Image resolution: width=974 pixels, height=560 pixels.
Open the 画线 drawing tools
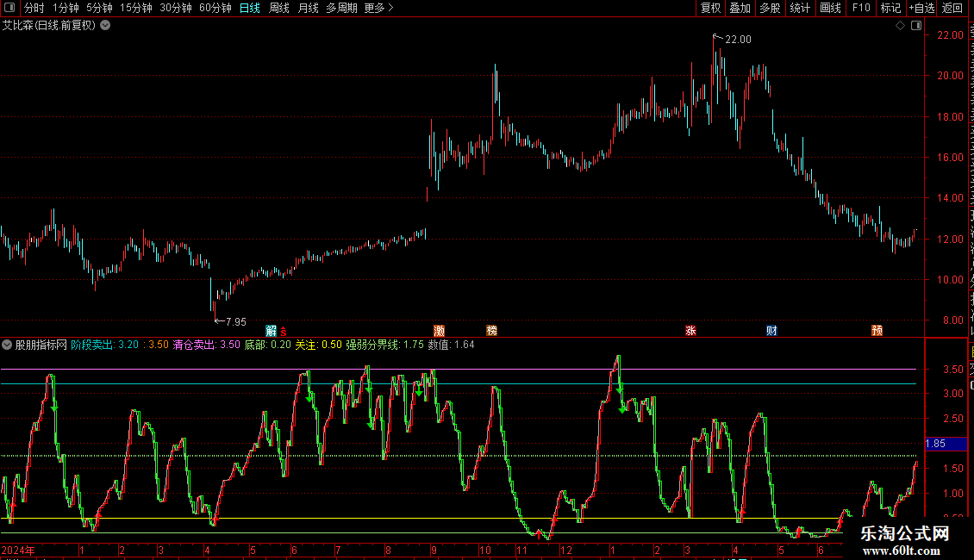(830, 8)
